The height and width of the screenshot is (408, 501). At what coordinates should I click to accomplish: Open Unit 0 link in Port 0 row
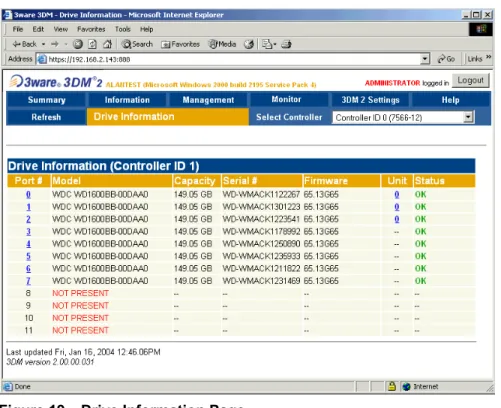397,194
